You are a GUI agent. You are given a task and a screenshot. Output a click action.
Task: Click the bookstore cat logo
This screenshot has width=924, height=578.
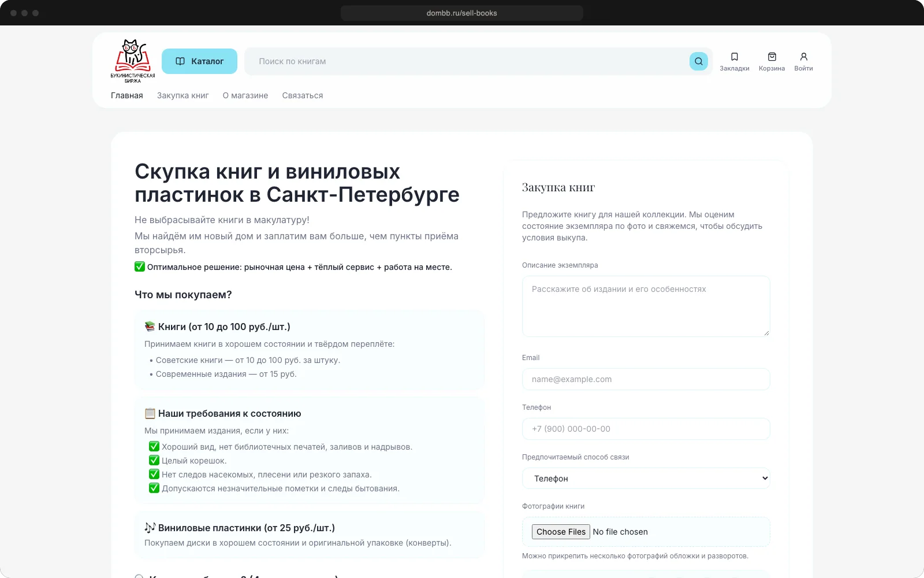point(133,61)
